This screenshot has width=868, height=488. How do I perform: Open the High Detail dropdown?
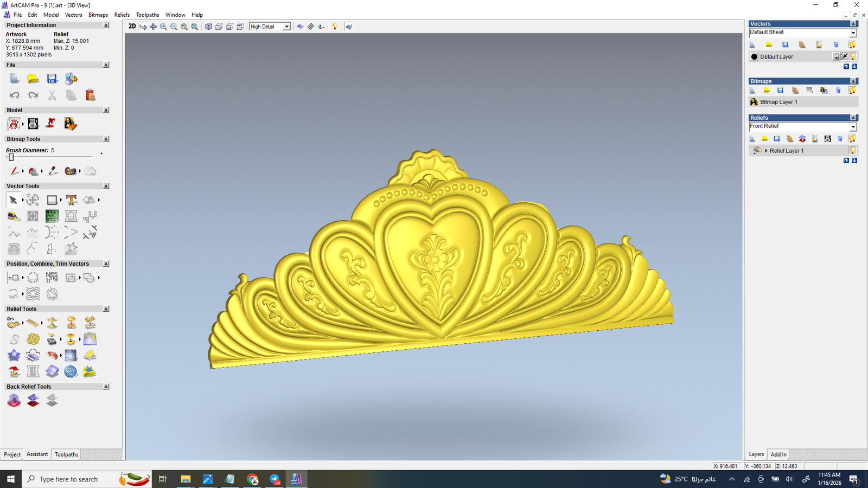point(286,27)
